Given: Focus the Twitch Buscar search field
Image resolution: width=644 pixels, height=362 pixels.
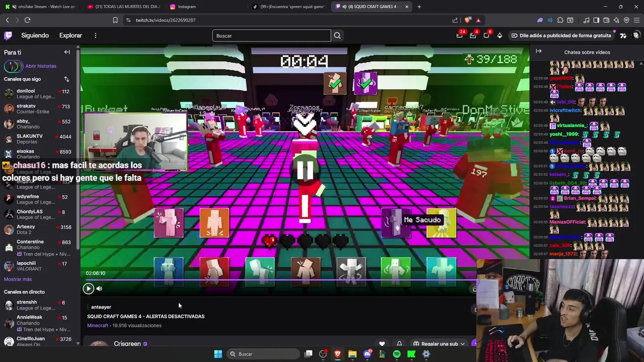Looking at the screenshot, I should click(x=272, y=36).
